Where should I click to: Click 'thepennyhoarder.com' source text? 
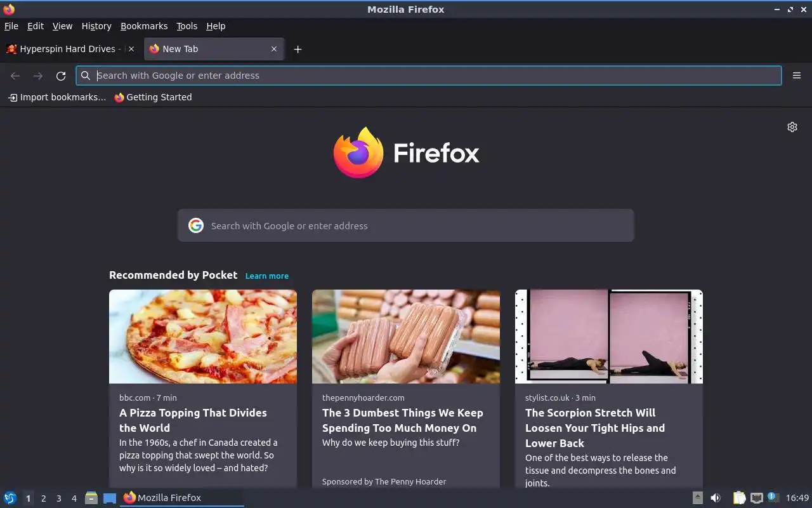click(x=363, y=398)
